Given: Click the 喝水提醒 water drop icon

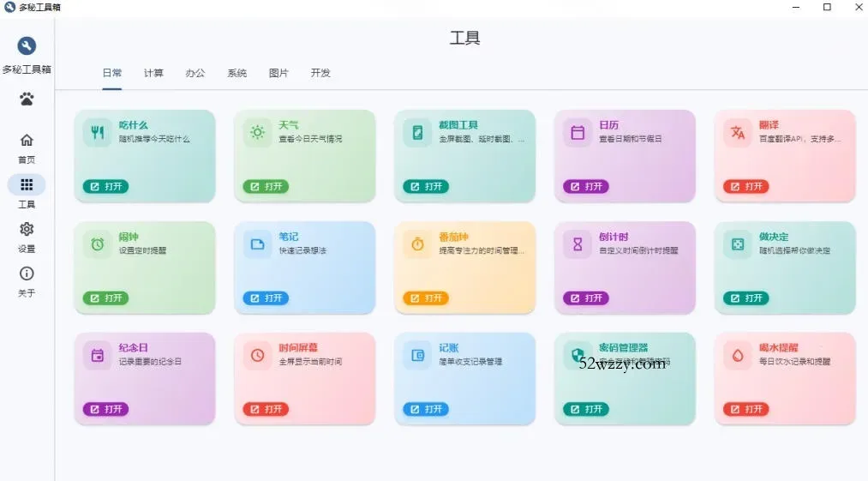Looking at the screenshot, I should pos(738,355).
